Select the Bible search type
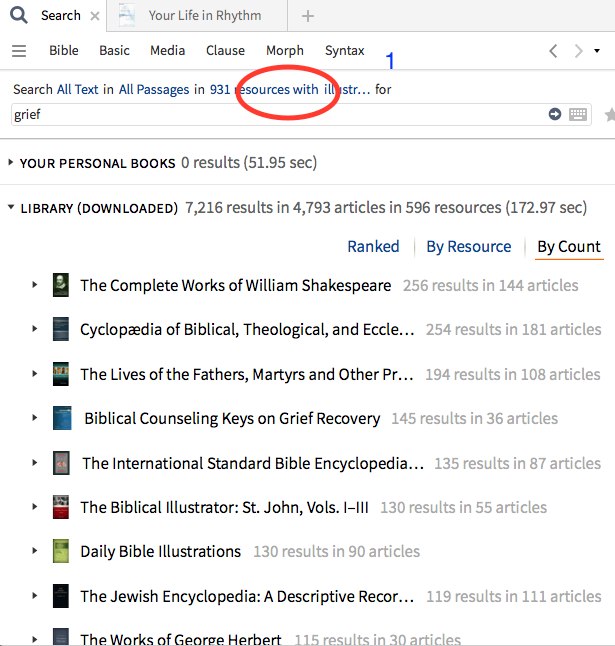This screenshot has width=615, height=646. pyautogui.click(x=64, y=50)
